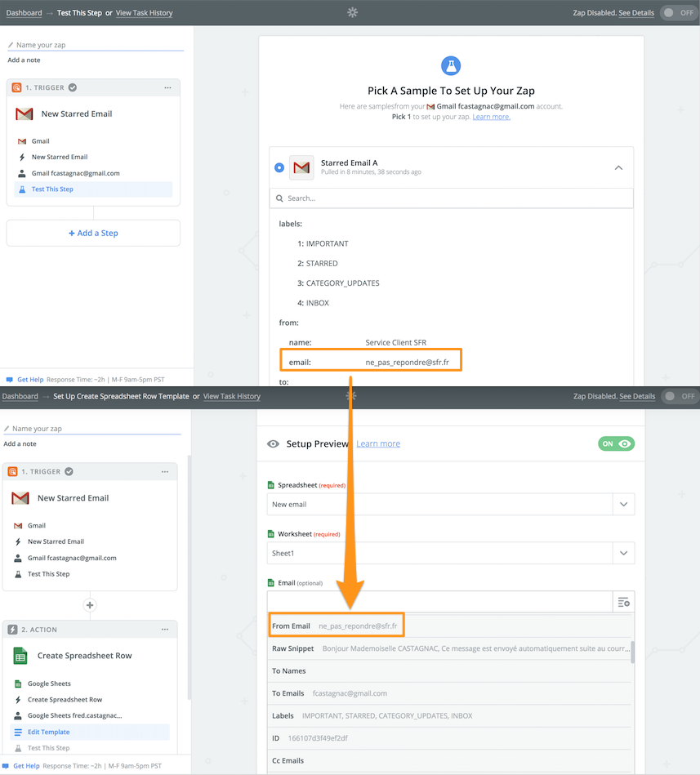
Task: Click Add a note in lower screenshot
Action: point(20,443)
